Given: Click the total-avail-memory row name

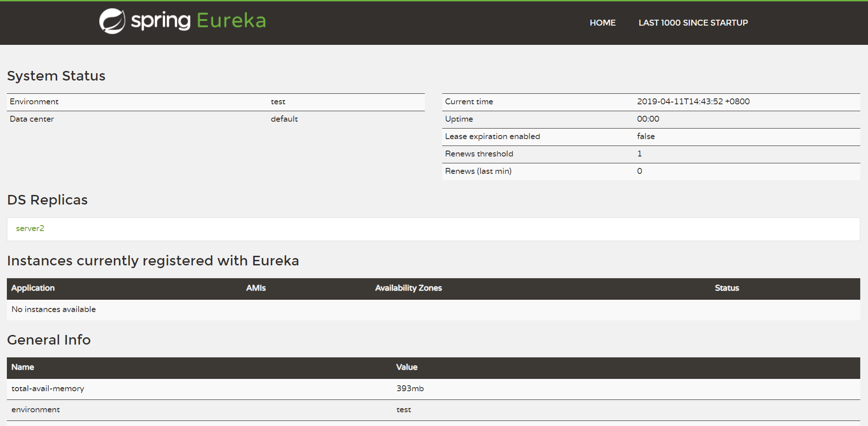Looking at the screenshot, I should click(x=48, y=388).
